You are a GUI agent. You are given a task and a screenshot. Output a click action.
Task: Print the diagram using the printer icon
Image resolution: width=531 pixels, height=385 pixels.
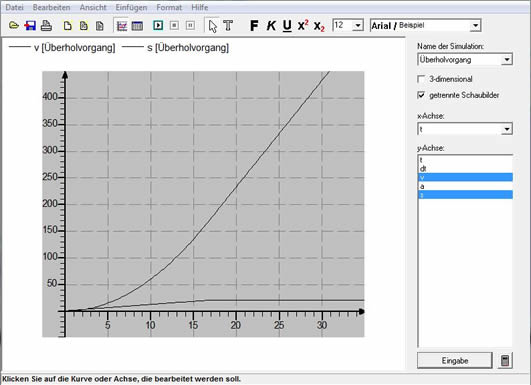(x=46, y=25)
